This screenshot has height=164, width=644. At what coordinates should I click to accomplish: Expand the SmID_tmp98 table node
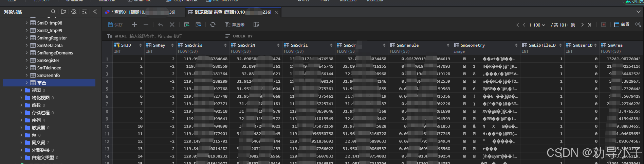[x=27, y=23]
